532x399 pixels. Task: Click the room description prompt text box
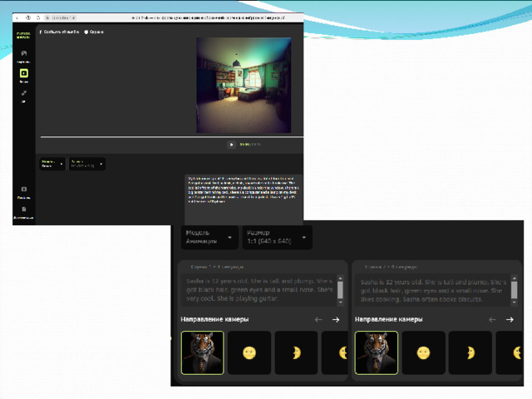[244, 199]
